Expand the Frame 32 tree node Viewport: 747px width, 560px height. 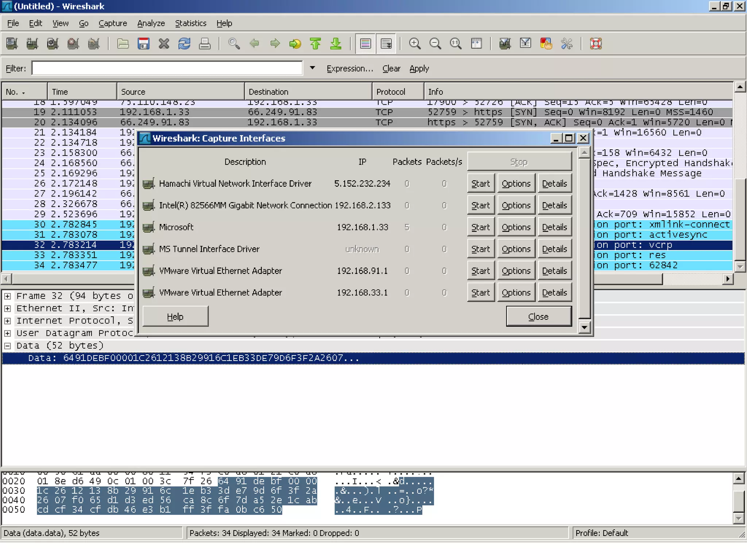click(7, 296)
